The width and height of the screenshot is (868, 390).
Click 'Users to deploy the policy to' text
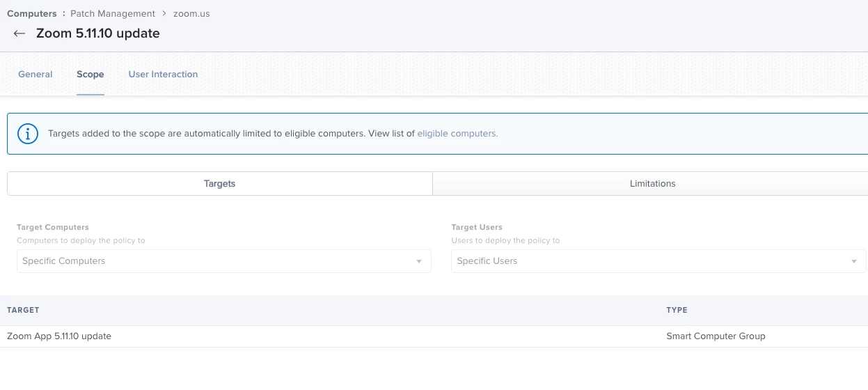coord(505,240)
